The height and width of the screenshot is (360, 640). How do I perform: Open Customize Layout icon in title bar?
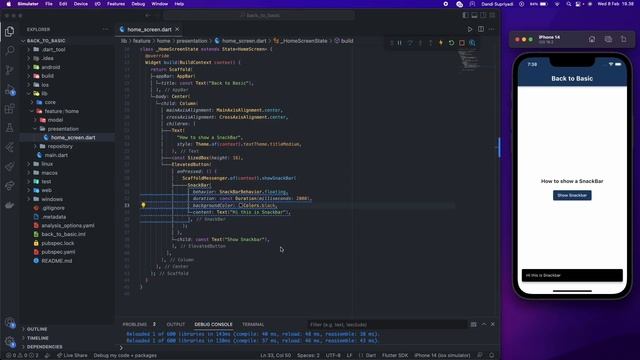coord(492,16)
